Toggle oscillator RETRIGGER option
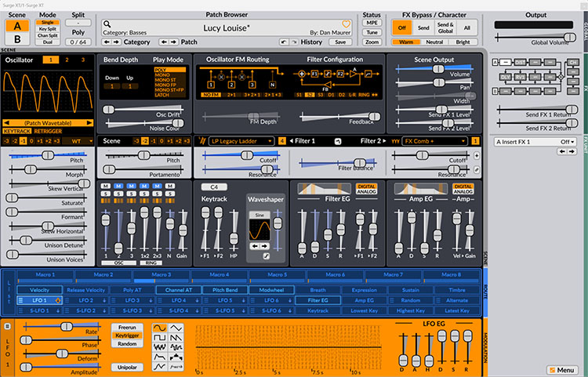588x377 pixels. (48, 131)
